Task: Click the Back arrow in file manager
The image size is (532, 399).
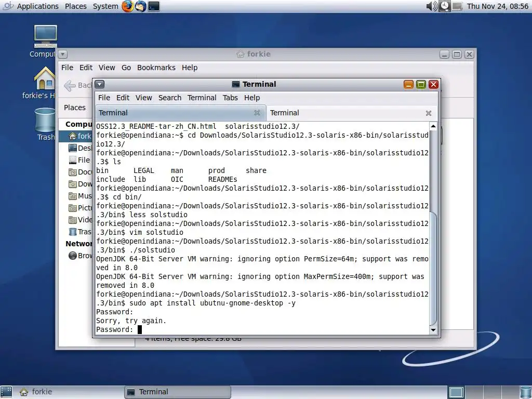Action: [70, 86]
